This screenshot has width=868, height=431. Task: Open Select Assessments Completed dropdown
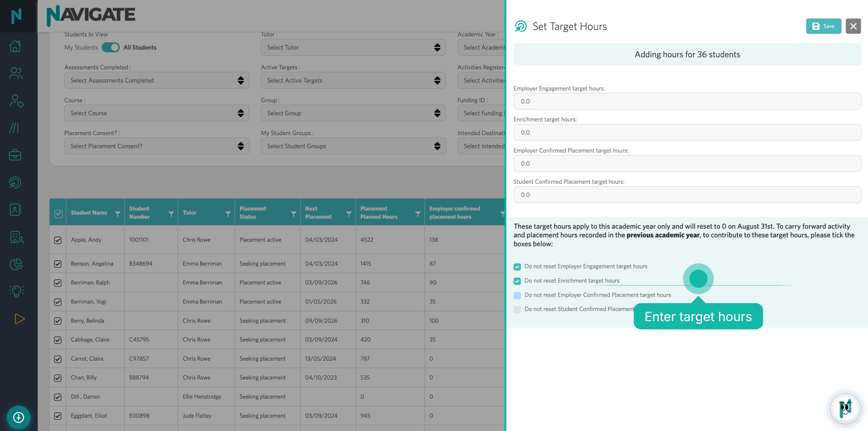[157, 80]
